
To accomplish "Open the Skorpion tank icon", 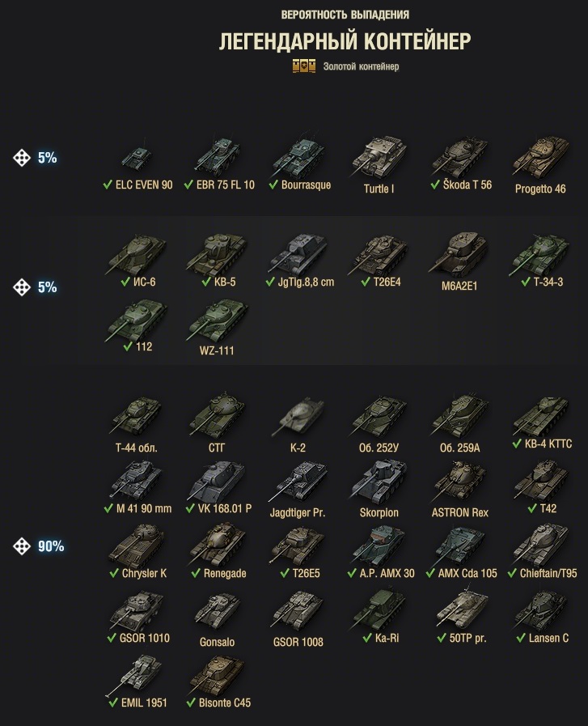I will click(x=379, y=482).
